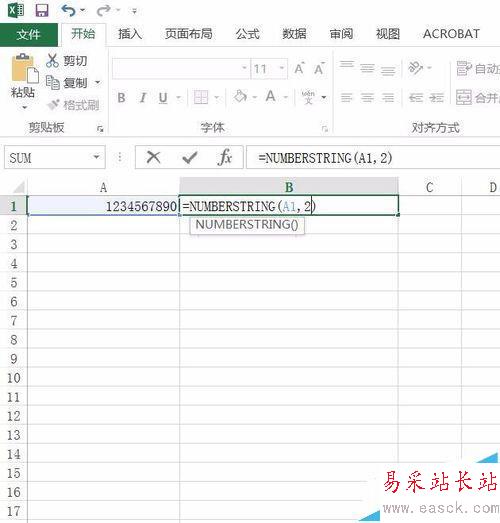Expand the Font Color dropdown arrow

286,97
